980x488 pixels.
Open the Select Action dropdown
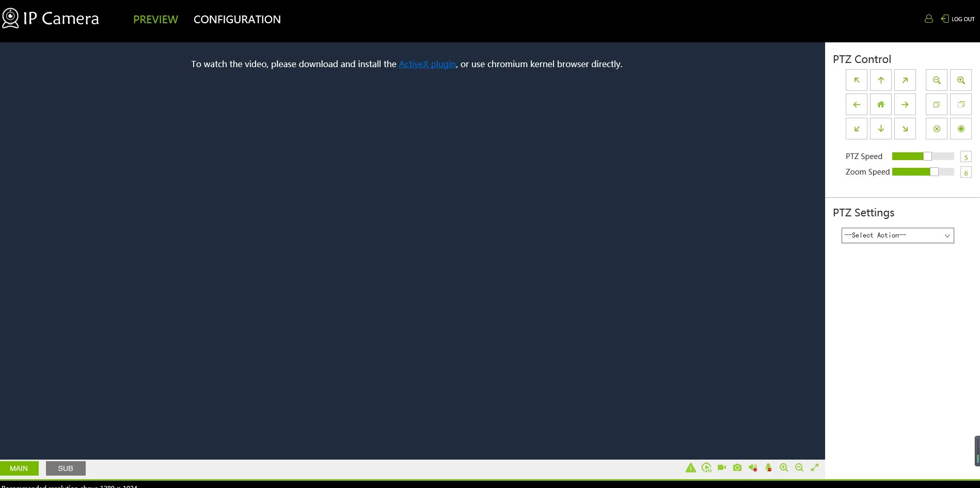pos(897,235)
